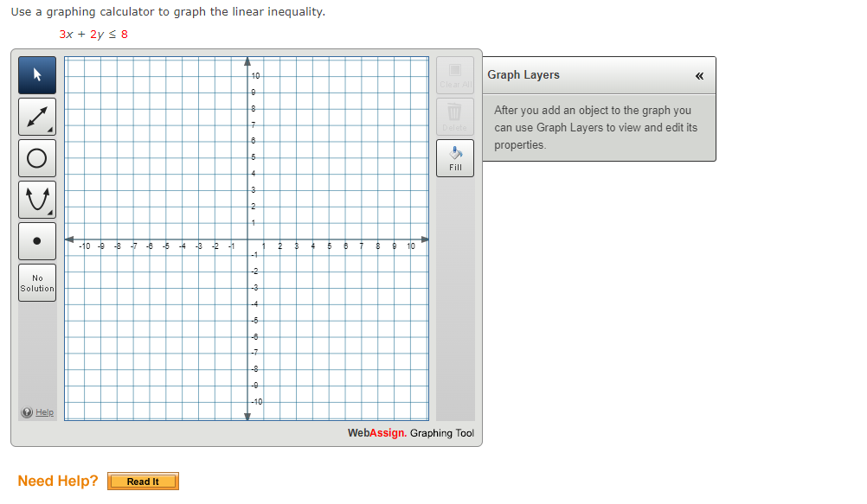Click the Clear All icon
The height and width of the screenshot is (504, 867).
coord(455,73)
